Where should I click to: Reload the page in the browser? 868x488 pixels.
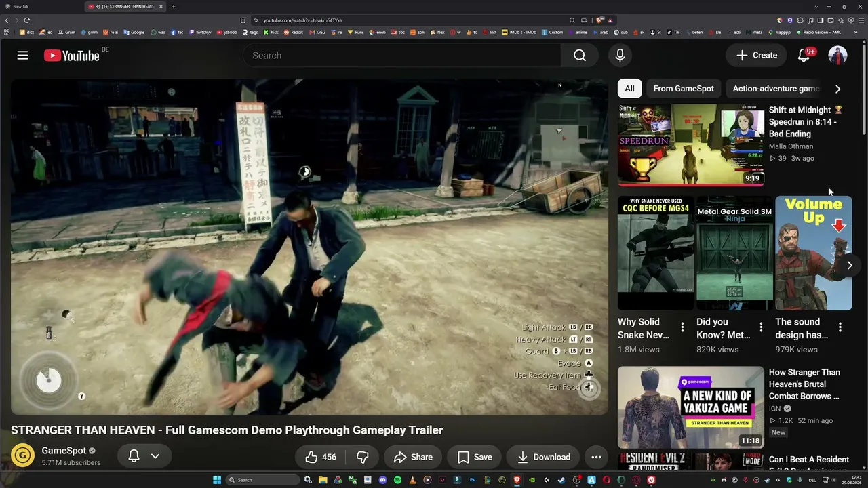tap(27, 20)
